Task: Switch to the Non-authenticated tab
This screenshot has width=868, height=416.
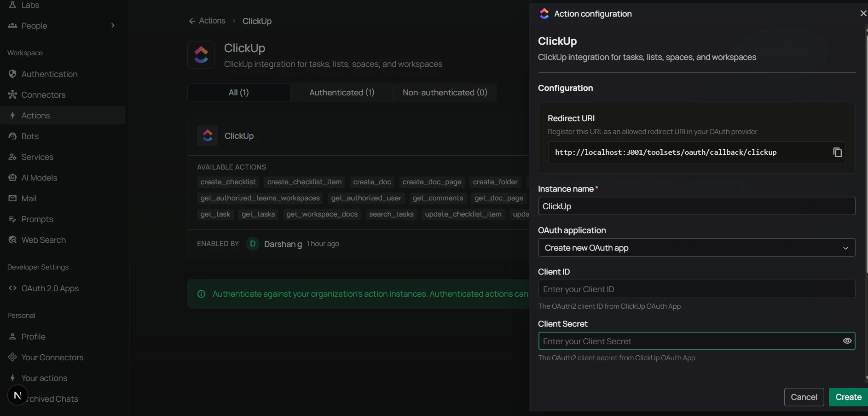Action: click(x=444, y=92)
